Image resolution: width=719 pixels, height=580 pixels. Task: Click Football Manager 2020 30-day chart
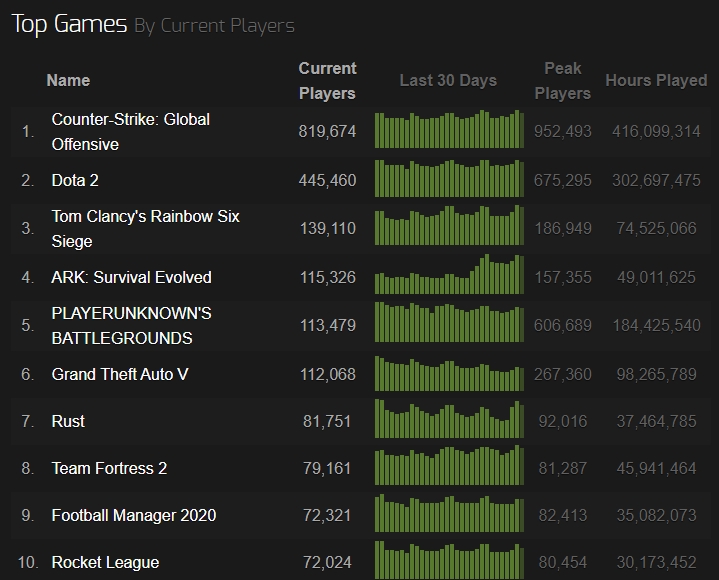pos(449,513)
